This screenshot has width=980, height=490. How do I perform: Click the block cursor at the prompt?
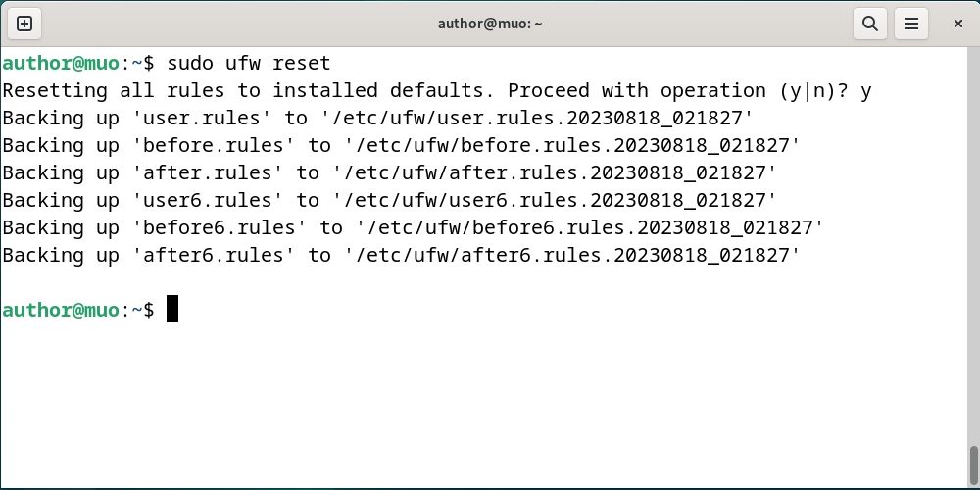click(x=172, y=310)
